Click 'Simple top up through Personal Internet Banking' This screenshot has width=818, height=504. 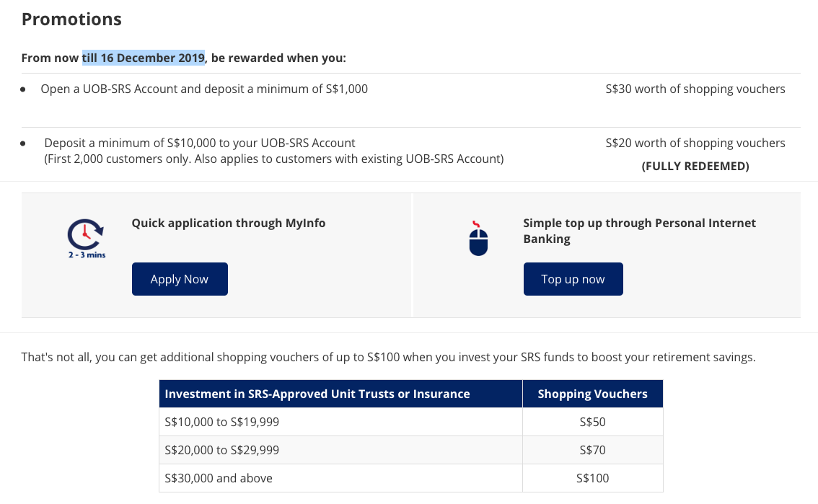pos(640,231)
